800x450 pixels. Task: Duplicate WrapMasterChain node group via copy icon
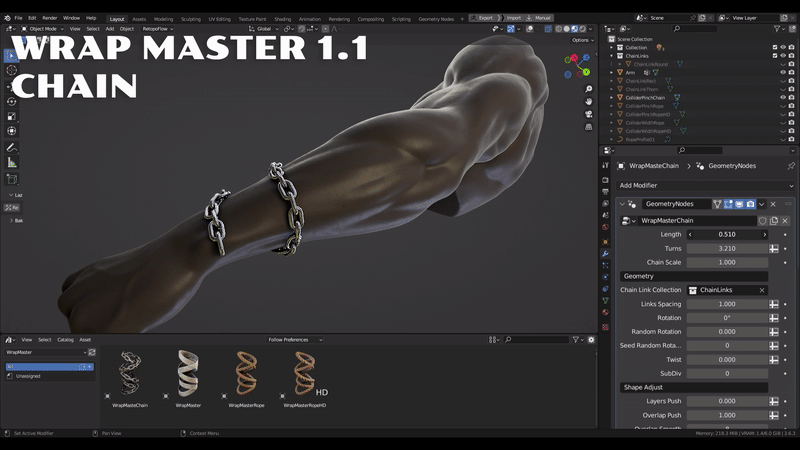(774, 221)
